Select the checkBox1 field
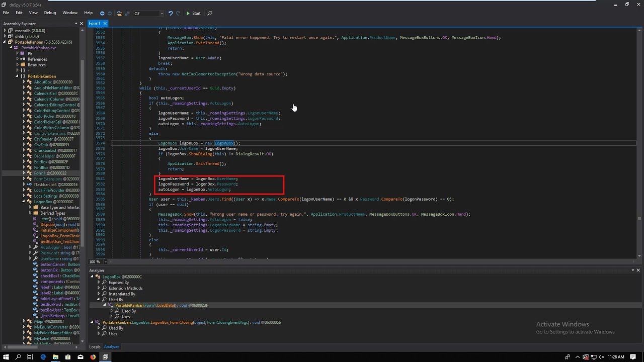The width and height of the screenshot is (644, 362). coord(60,276)
